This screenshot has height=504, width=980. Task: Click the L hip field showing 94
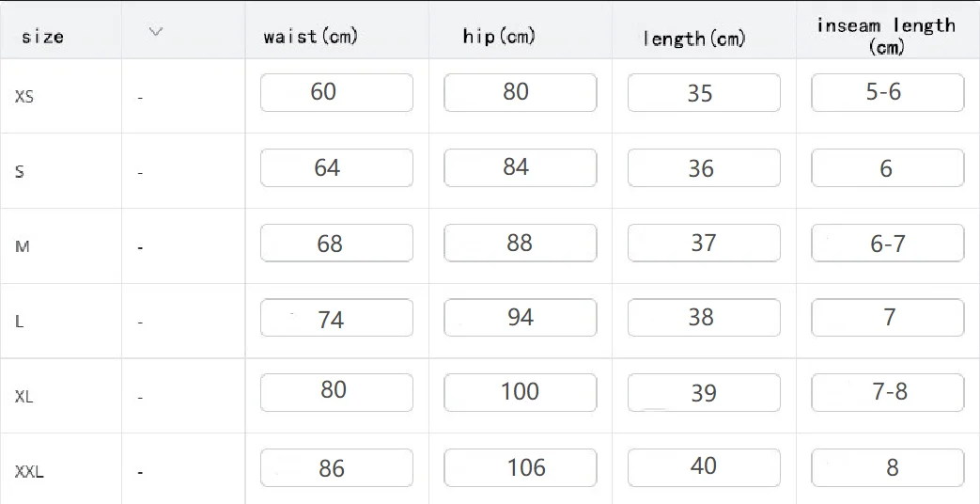click(520, 318)
